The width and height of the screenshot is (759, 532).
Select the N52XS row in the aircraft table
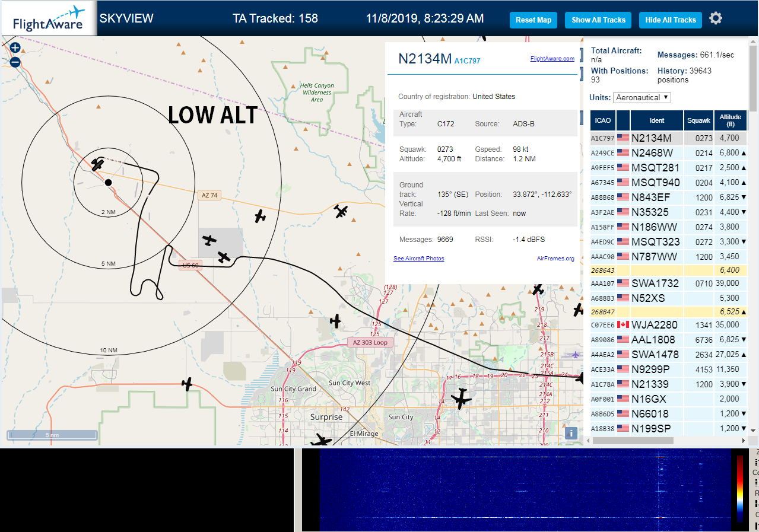coord(669,298)
